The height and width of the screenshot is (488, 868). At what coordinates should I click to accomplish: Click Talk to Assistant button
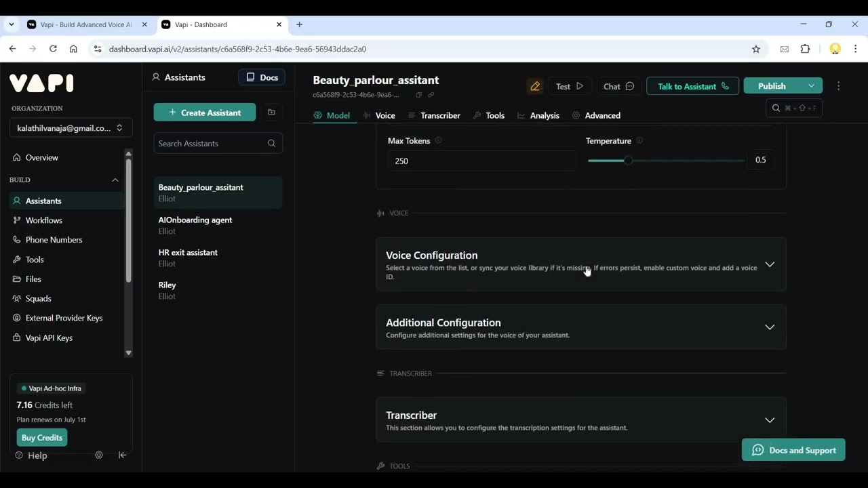coord(692,86)
